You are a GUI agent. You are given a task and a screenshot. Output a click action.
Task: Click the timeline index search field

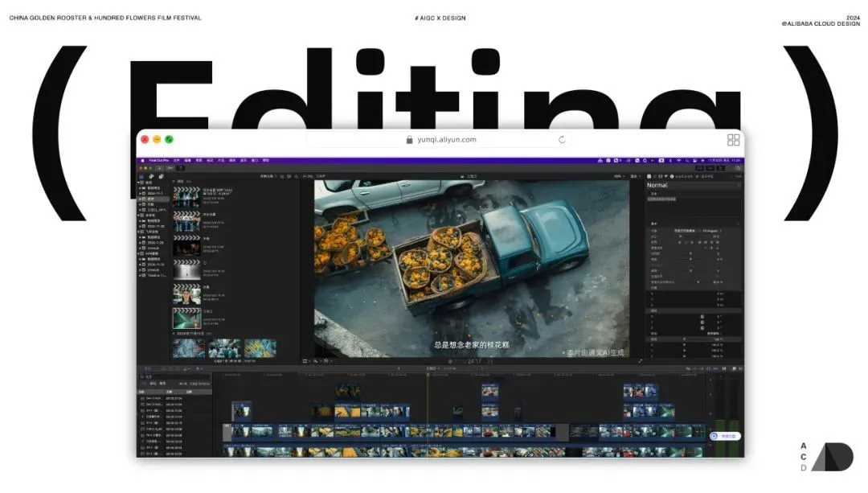(174, 376)
